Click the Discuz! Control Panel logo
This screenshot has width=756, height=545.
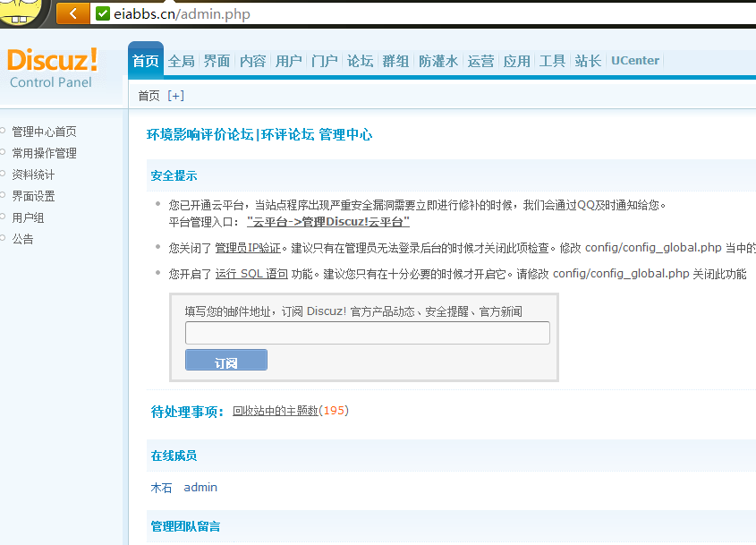tap(53, 68)
